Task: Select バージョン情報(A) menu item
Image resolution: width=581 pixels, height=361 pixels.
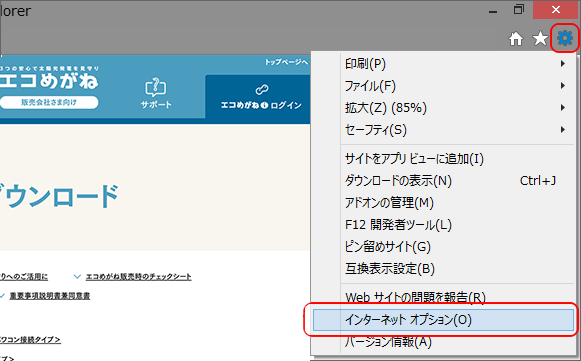Action: [x=444, y=341]
